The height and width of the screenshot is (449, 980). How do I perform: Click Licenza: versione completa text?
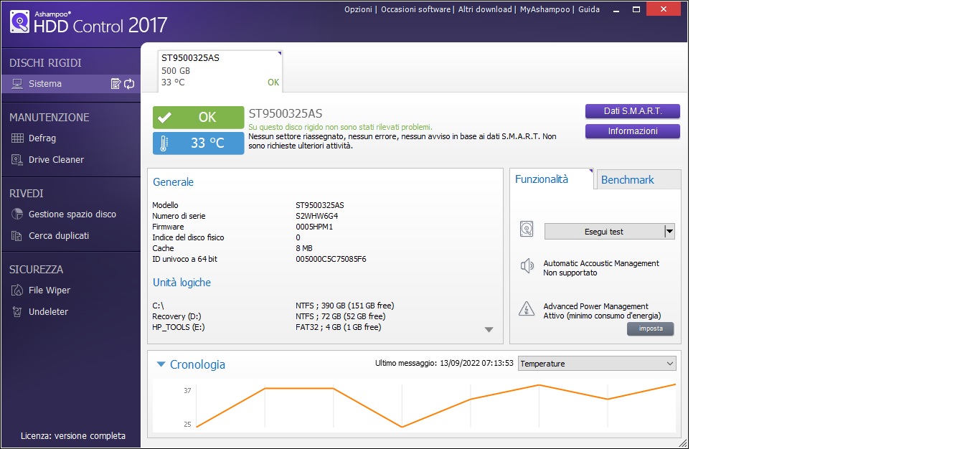click(73, 436)
